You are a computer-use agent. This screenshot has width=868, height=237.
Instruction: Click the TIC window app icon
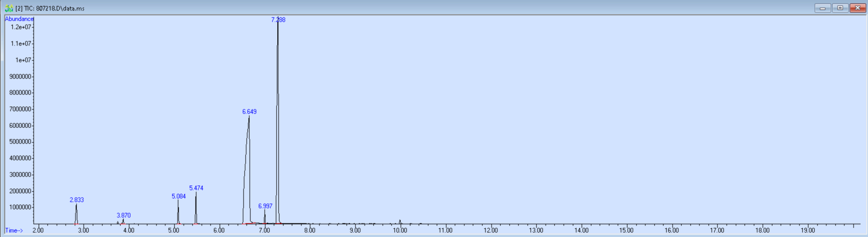point(9,8)
